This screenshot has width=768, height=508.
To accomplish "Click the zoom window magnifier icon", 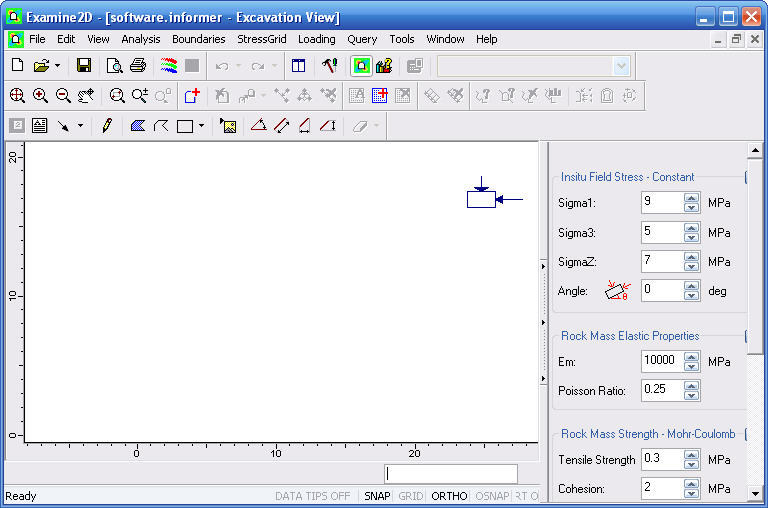I will 117,96.
